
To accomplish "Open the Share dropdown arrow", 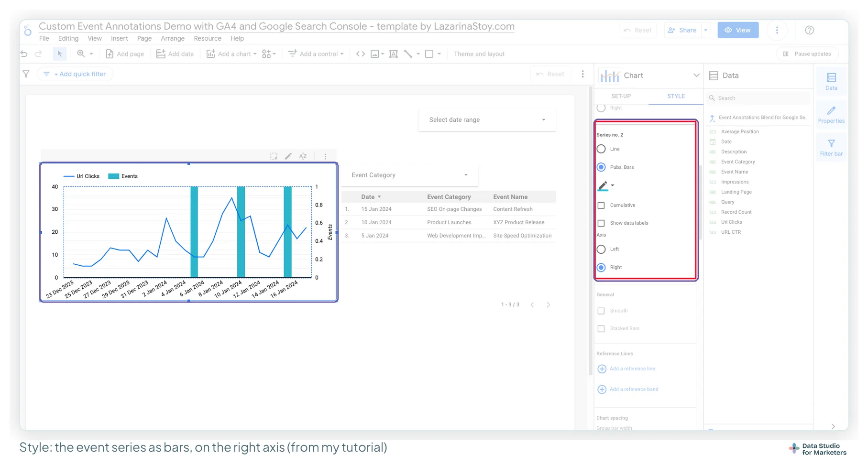I will (705, 30).
